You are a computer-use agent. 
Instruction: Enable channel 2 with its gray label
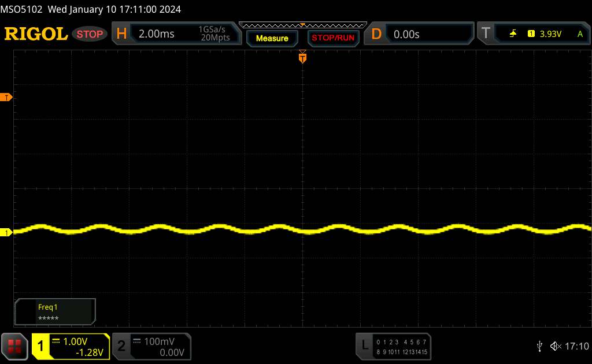[121, 346]
